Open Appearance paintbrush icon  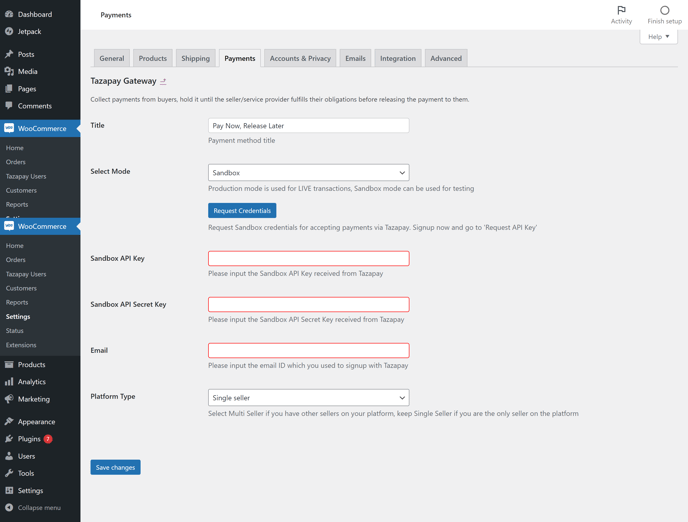(9, 422)
